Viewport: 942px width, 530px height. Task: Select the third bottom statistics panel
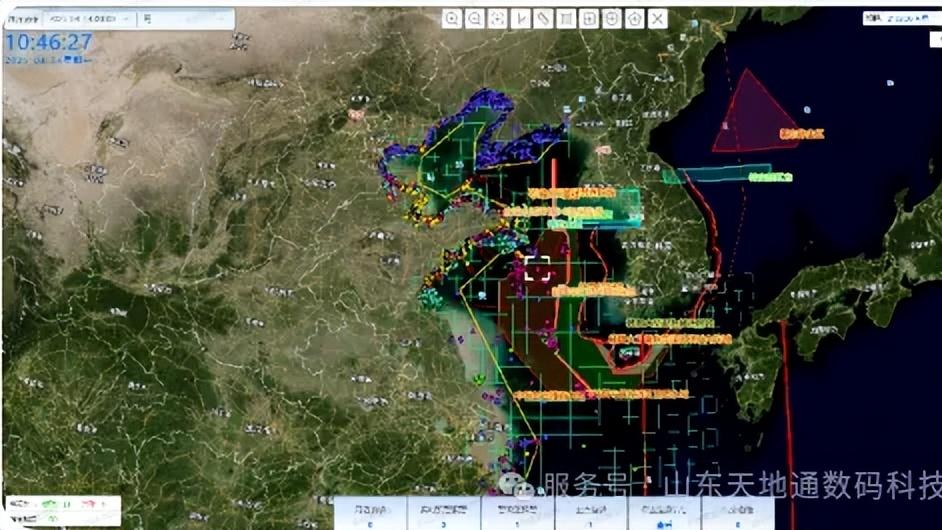pyautogui.click(x=518, y=513)
